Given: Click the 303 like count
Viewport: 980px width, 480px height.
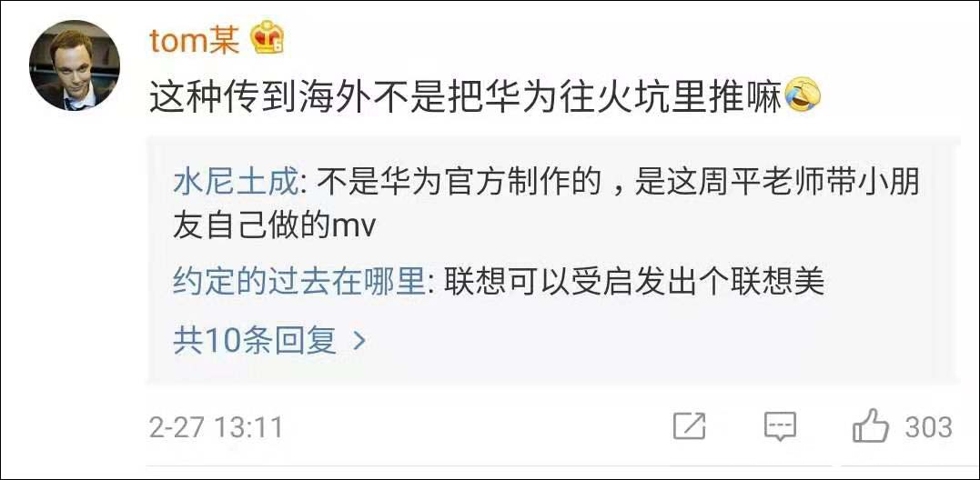Looking at the screenshot, I should (929, 427).
